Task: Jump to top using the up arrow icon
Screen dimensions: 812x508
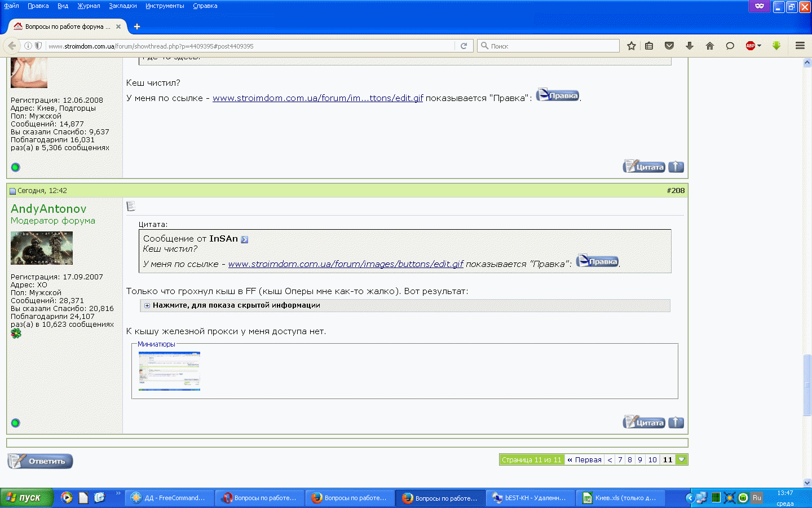Action: [676, 422]
